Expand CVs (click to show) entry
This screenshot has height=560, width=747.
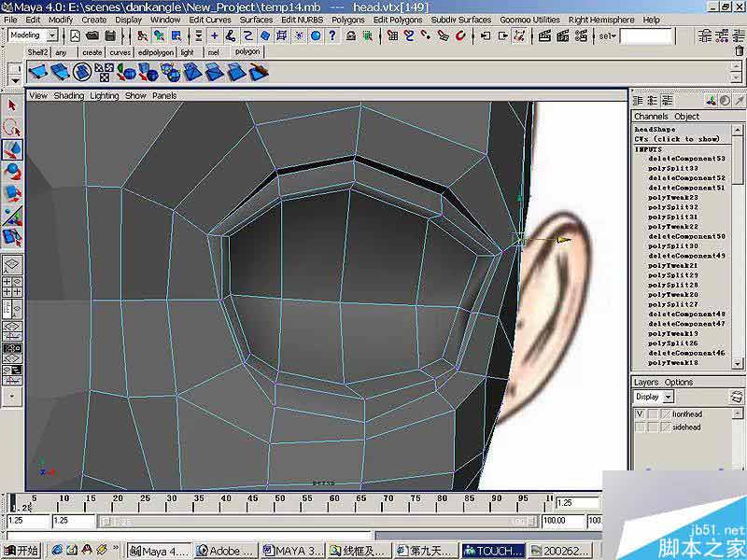[x=676, y=138]
